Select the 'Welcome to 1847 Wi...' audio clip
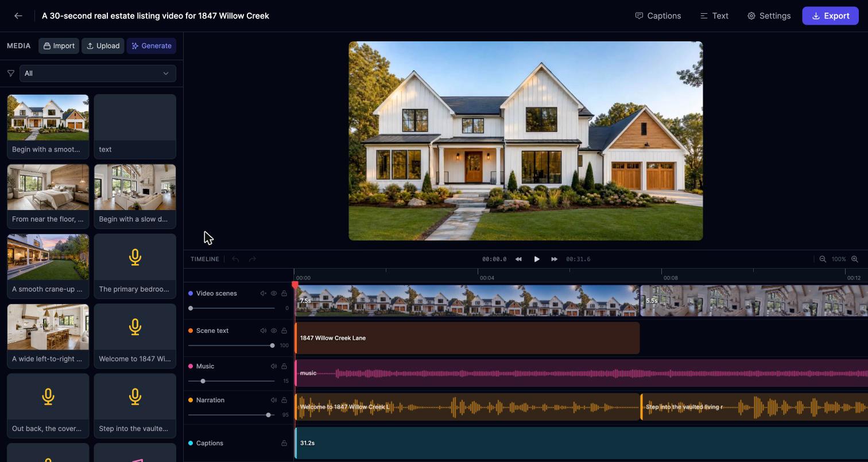The width and height of the screenshot is (868, 462). pos(135,336)
